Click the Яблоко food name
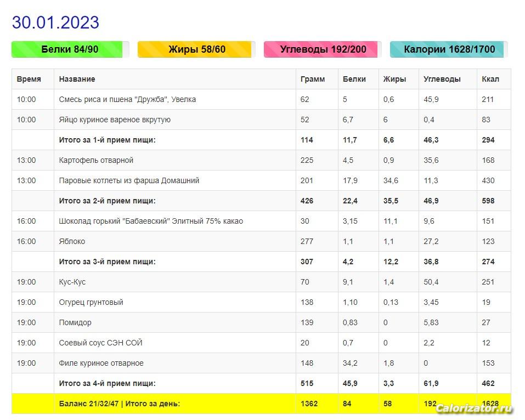The image size is (525, 420). pyautogui.click(x=72, y=241)
